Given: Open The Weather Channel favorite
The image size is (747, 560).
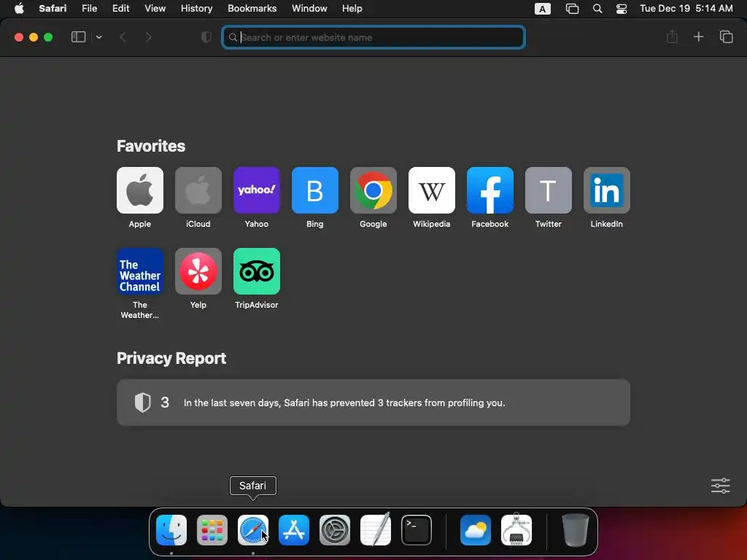Looking at the screenshot, I should (139, 271).
